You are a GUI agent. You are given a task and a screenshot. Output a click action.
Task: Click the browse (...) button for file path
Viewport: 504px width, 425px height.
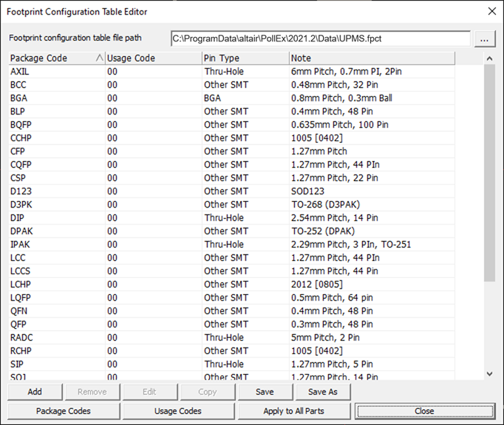(484, 38)
